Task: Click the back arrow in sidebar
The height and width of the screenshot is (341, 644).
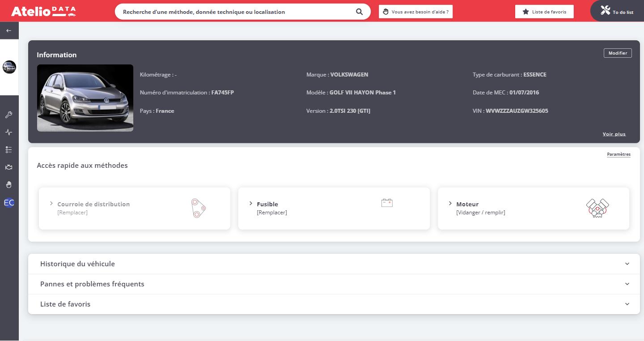Action: point(9,30)
